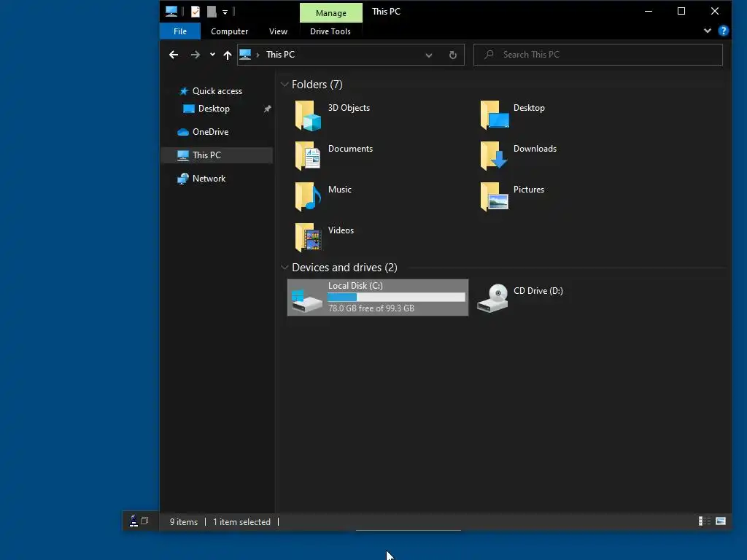This screenshot has width=747, height=560.
Task: Switch to Large icons view in status bar
Action: [x=721, y=521]
